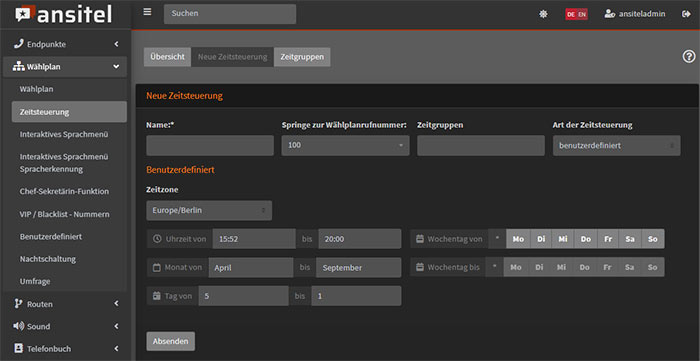Select Fr in Wochentag bis
The width and height of the screenshot is (700, 361).
click(x=607, y=267)
